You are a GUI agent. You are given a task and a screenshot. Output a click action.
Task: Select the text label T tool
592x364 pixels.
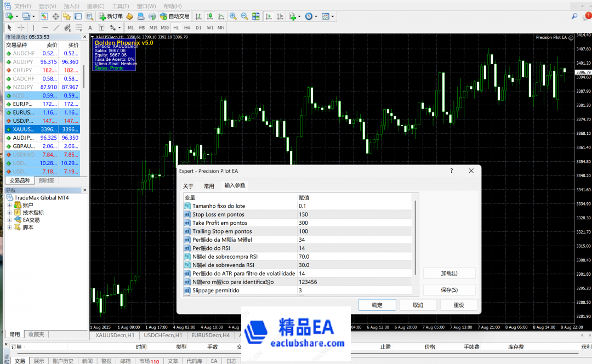[101, 27]
